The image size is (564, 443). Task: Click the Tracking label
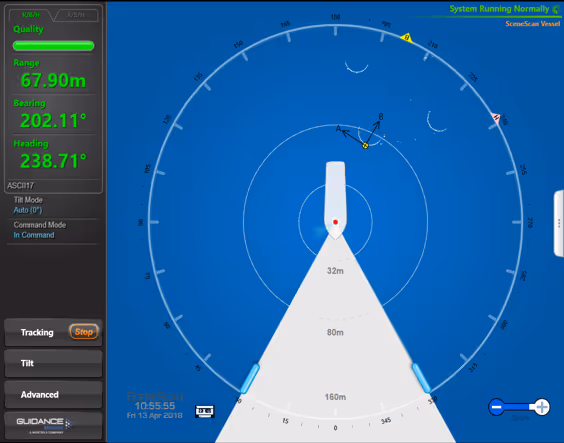click(x=37, y=332)
